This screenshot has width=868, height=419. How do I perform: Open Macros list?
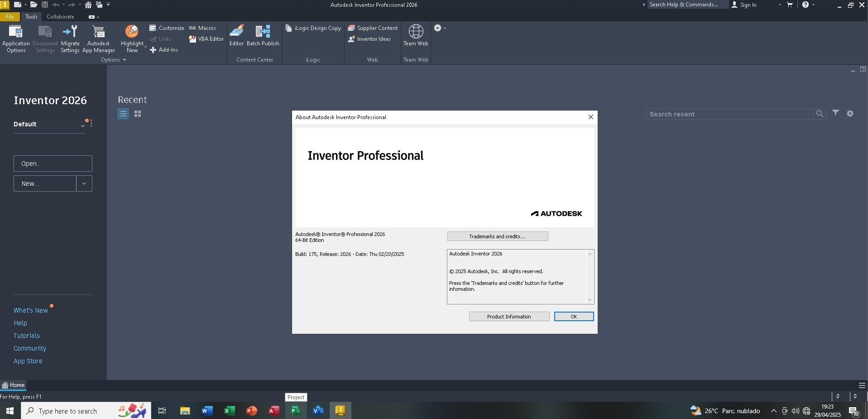(x=202, y=28)
